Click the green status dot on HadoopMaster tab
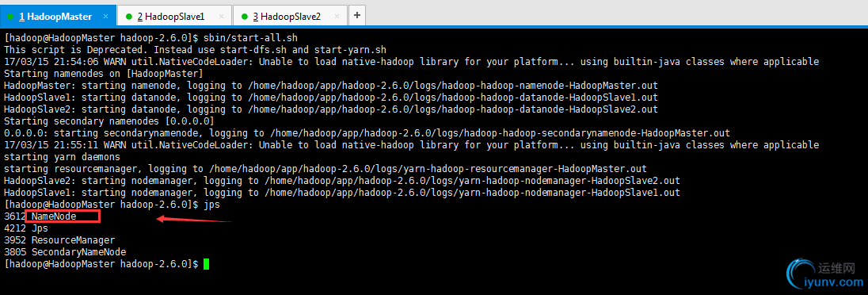 coord(10,17)
